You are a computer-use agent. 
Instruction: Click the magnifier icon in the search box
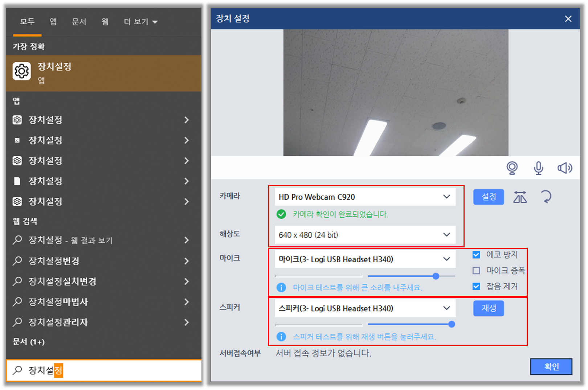[17, 370]
